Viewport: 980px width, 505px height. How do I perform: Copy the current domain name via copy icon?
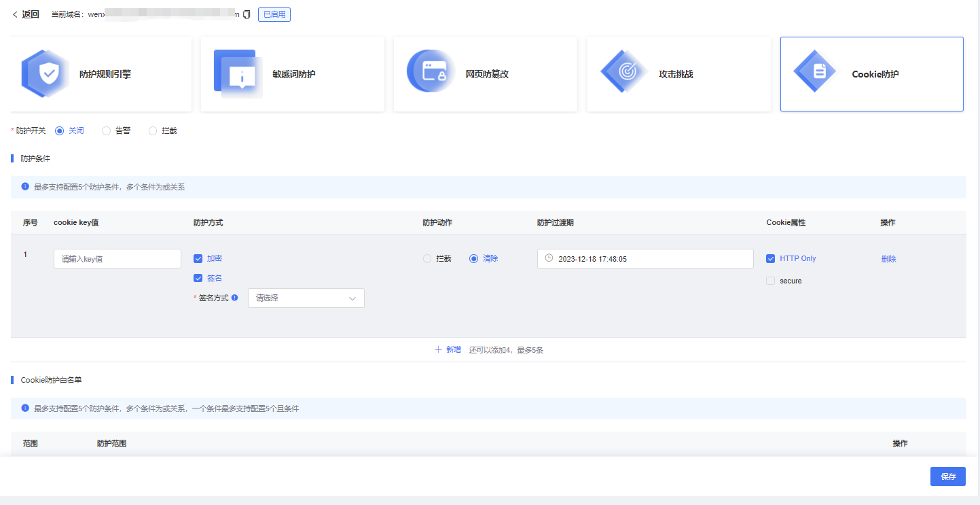coord(247,14)
